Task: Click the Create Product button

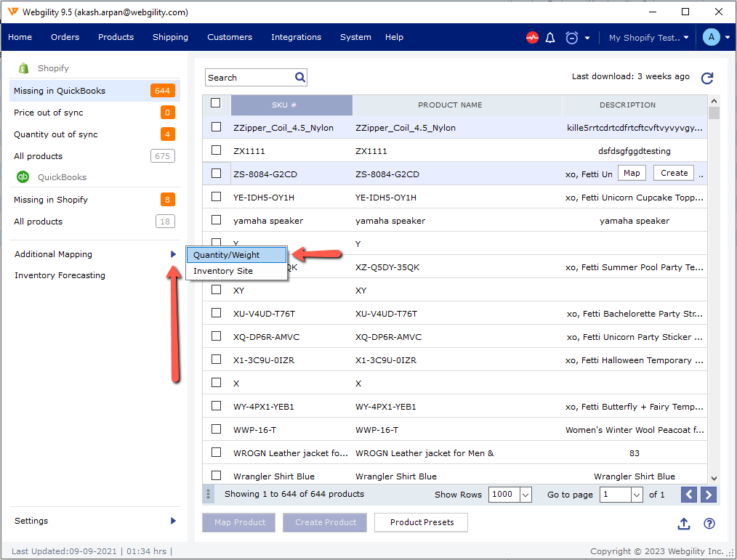Action: [325, 522]
